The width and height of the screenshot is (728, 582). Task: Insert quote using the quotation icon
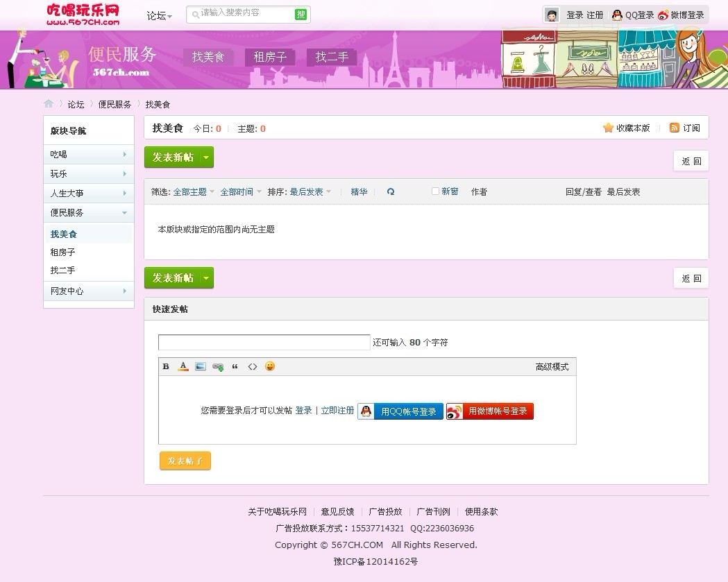click(x=235, y=366)
